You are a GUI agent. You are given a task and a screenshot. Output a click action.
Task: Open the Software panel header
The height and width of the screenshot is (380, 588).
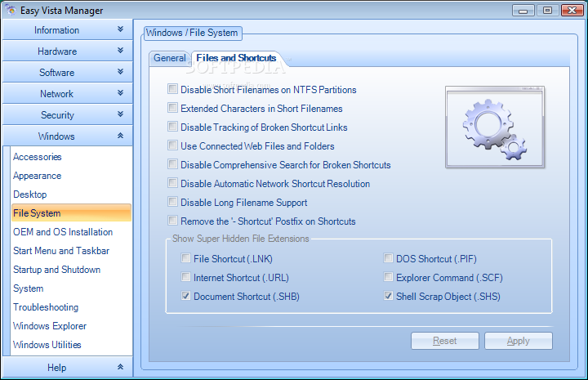click(x=68, y=73)
